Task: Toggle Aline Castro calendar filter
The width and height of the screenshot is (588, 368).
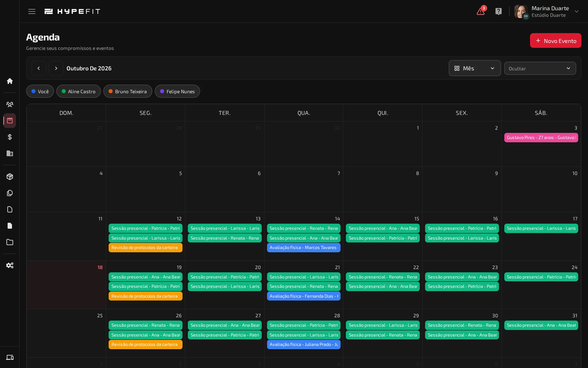Action: [x=78, y=91]
